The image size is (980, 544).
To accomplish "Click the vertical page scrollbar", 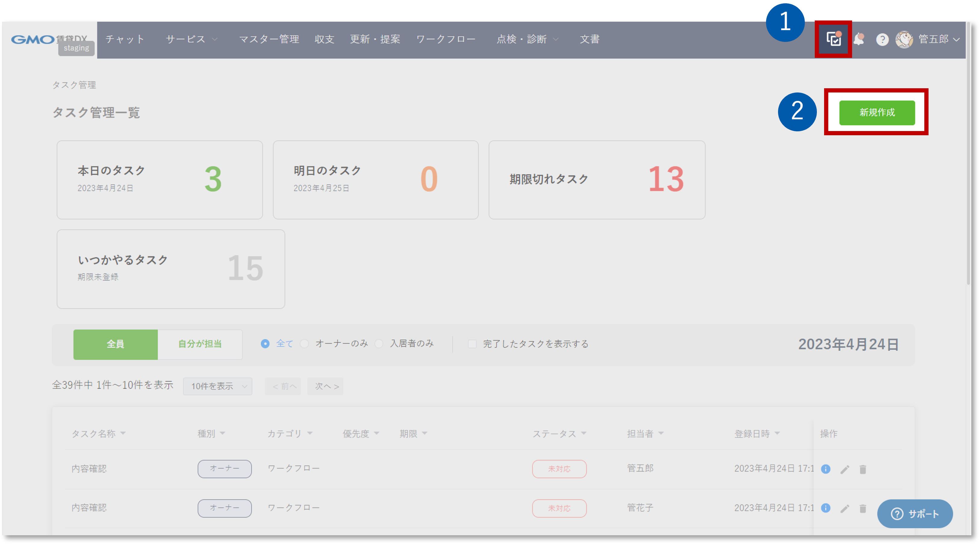I will (x=968, y=152).
